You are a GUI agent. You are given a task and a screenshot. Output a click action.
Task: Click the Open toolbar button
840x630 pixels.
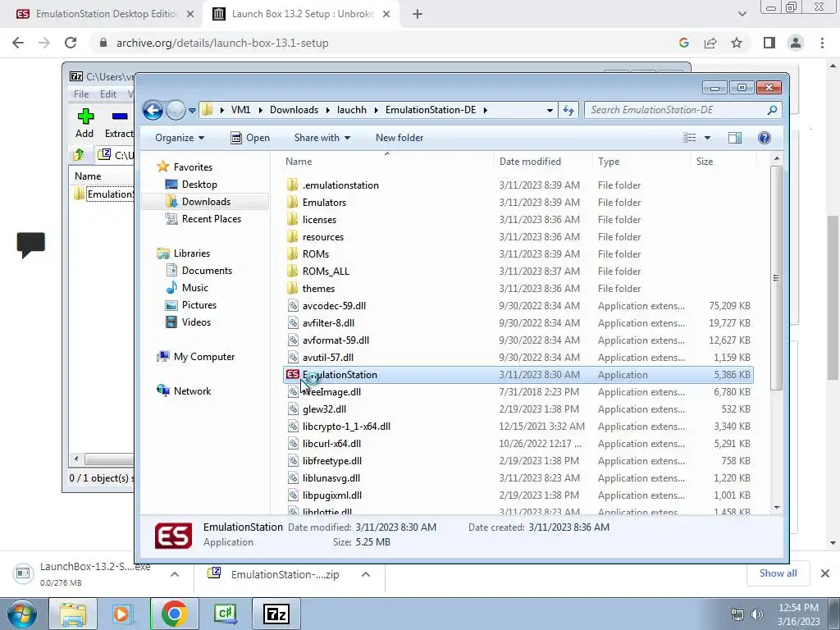tap(250, 138)
